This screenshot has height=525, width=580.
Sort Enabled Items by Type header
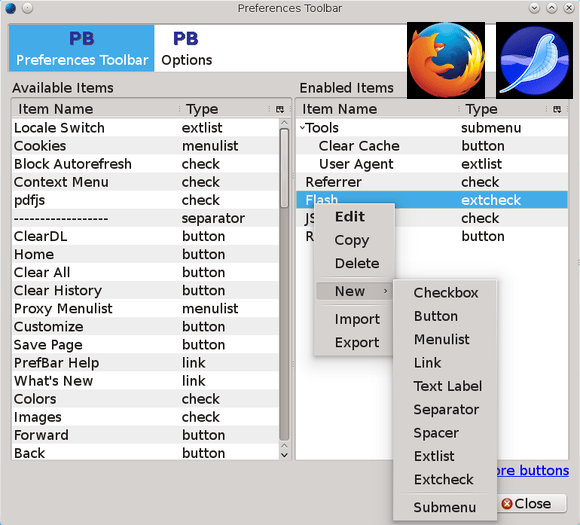503,109
